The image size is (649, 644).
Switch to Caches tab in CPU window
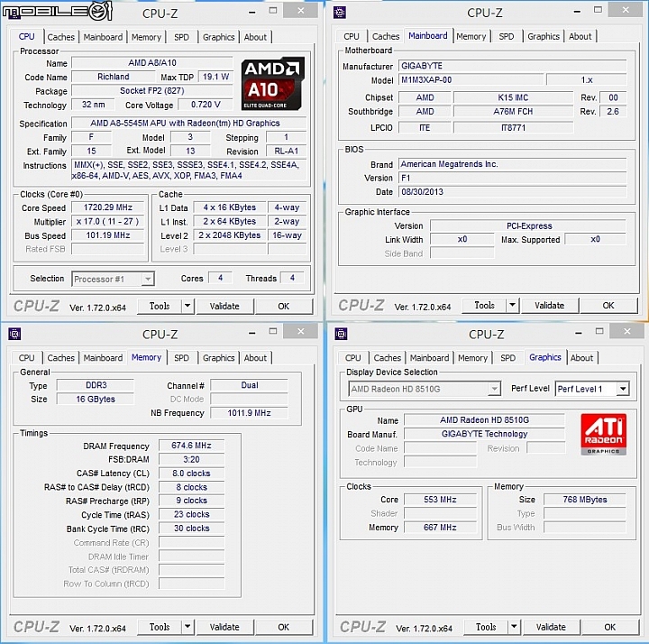click(x=61, y=37)
